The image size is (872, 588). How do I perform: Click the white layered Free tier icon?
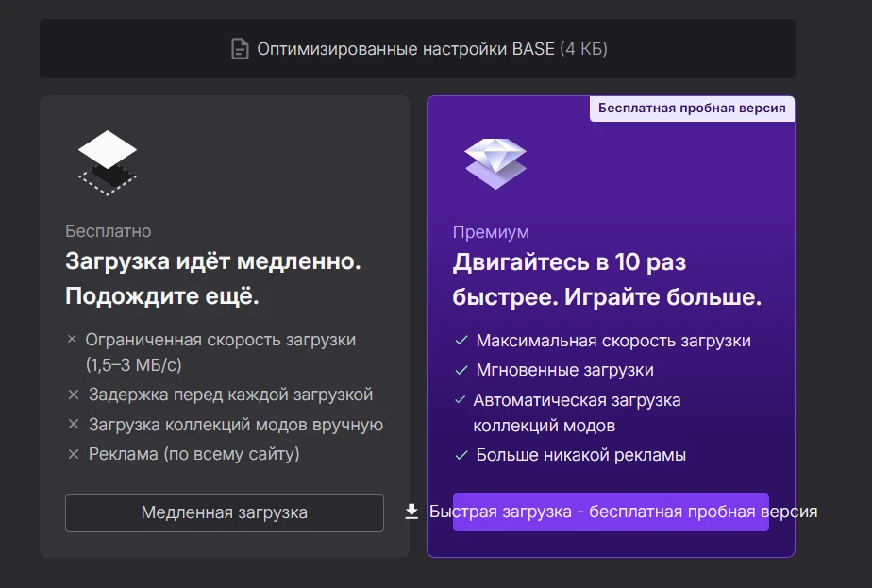click(x=107, y=160)
